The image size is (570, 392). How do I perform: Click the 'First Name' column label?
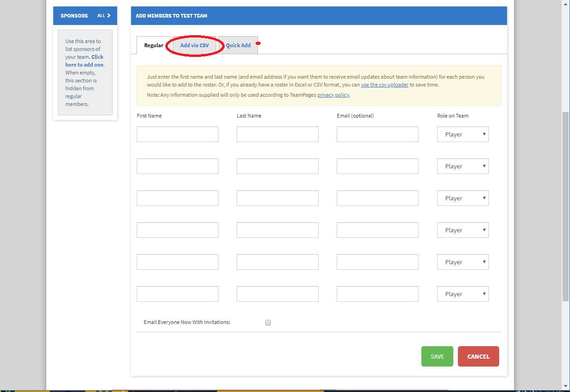[149, 116]
